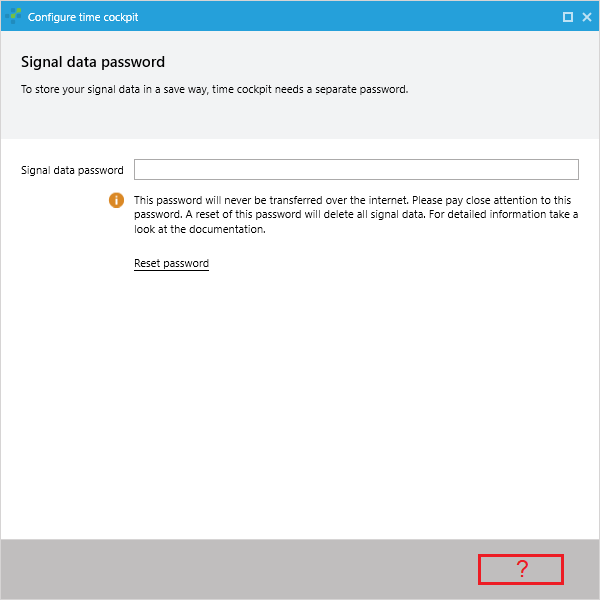Click the blank white area below Reset password
Image resolution: width=600 pixels, height=600 pixels.
(300, 402)
